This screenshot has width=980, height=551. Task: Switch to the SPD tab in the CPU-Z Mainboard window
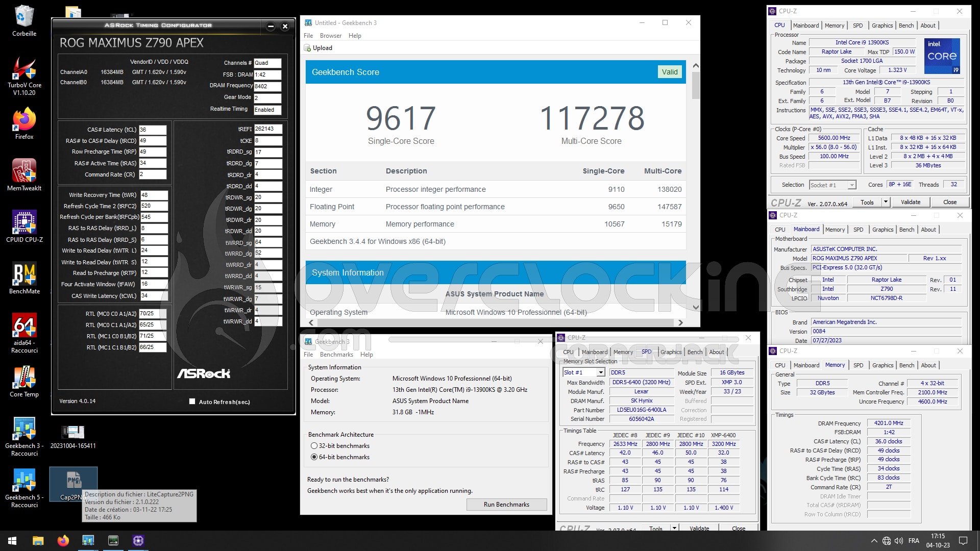point(859,230)
